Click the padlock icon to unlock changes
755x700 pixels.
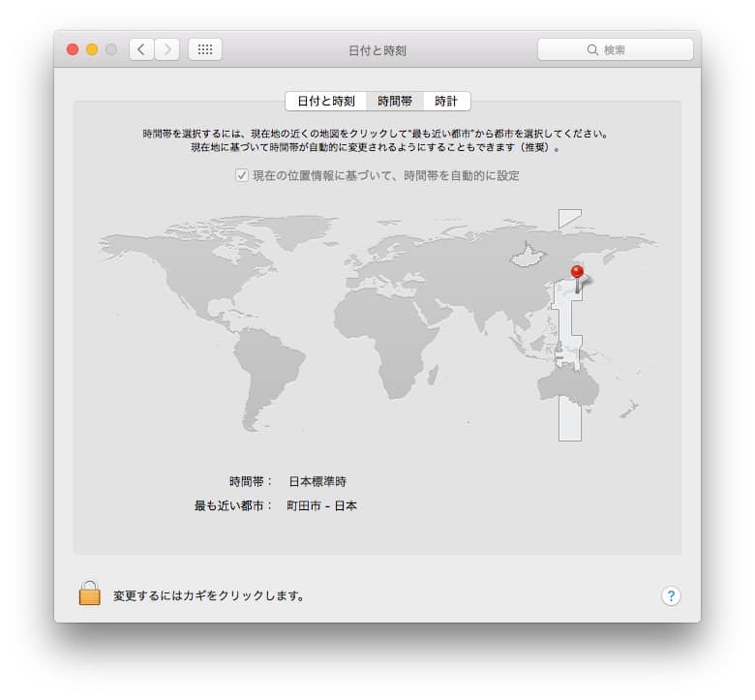(89, 593)
